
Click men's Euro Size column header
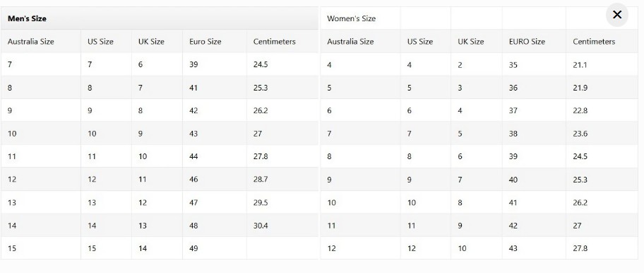(205, 42)
